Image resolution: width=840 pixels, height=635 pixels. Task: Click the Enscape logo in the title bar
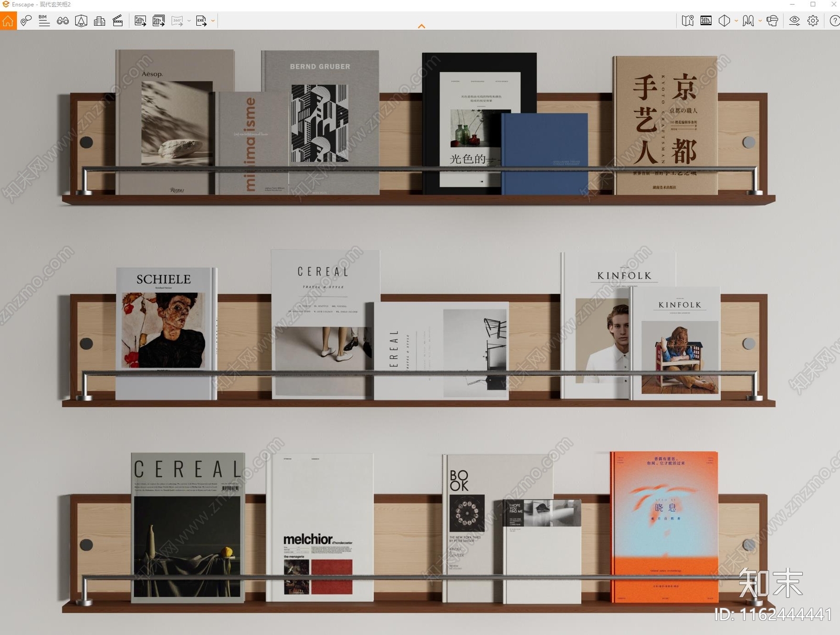click(x=6, y=4)
